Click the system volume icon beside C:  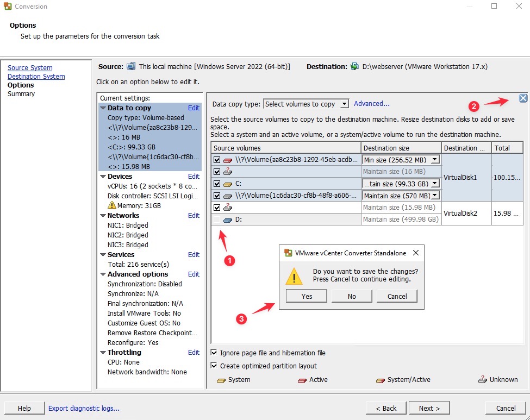(x=228, y=184)
